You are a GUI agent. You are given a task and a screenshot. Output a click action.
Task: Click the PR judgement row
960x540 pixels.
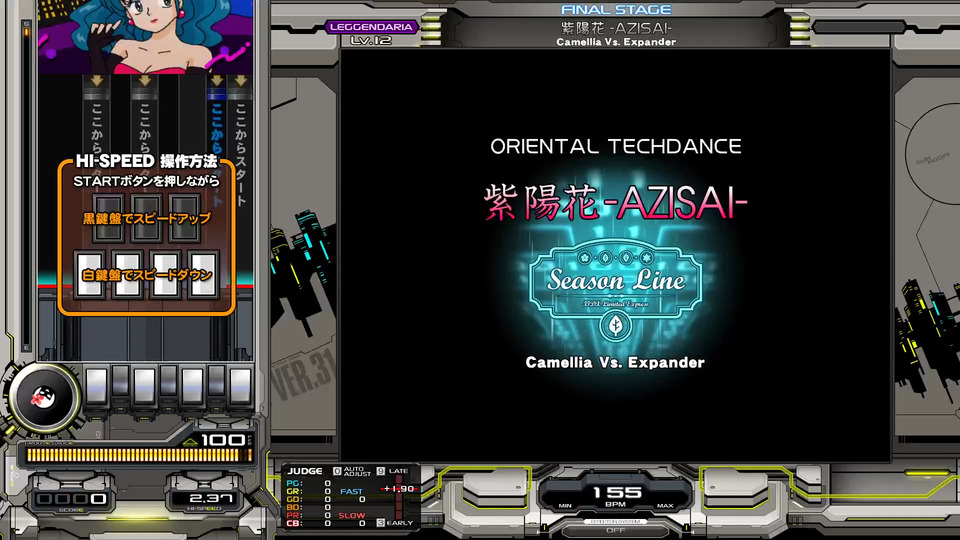309,516
